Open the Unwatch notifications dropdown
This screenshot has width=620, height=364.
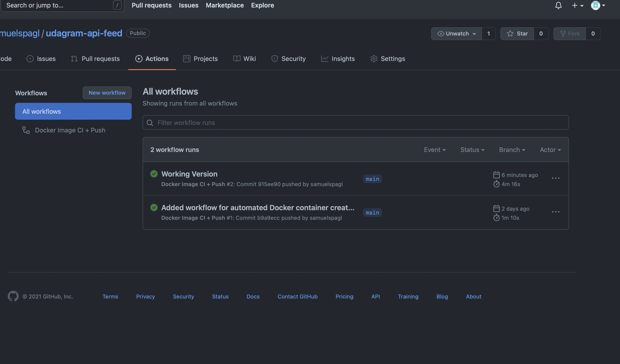[456, 33]
